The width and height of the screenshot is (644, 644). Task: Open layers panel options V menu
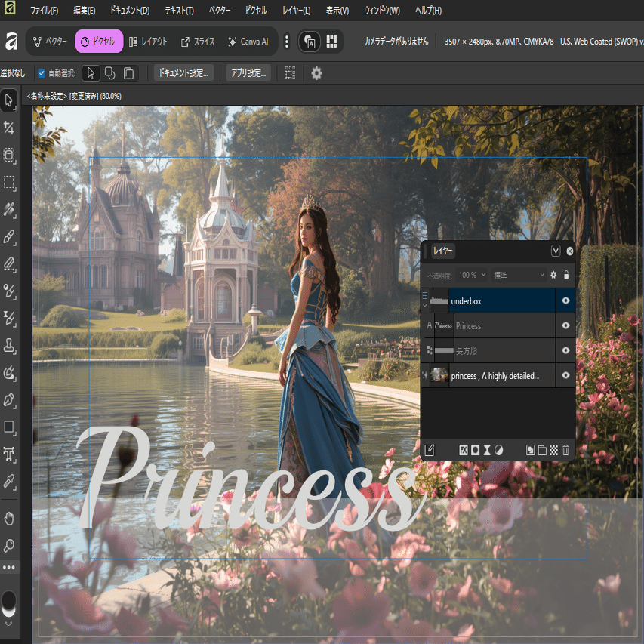(x=555, y=251)
